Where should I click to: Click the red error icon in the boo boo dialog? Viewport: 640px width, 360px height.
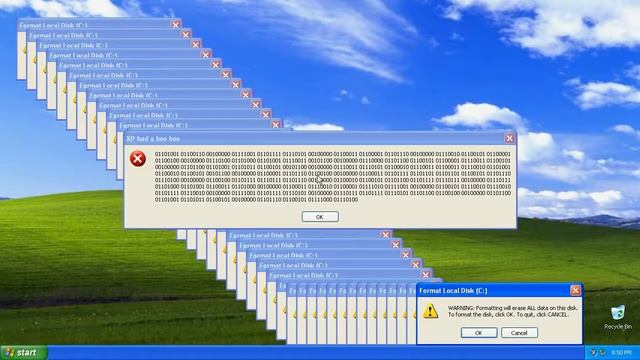tap(138, 158)
